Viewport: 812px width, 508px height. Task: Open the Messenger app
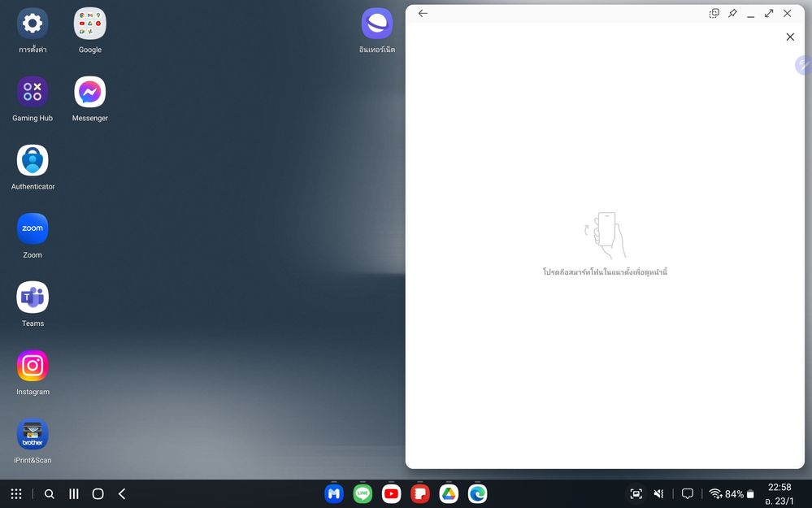click(90, 92)
